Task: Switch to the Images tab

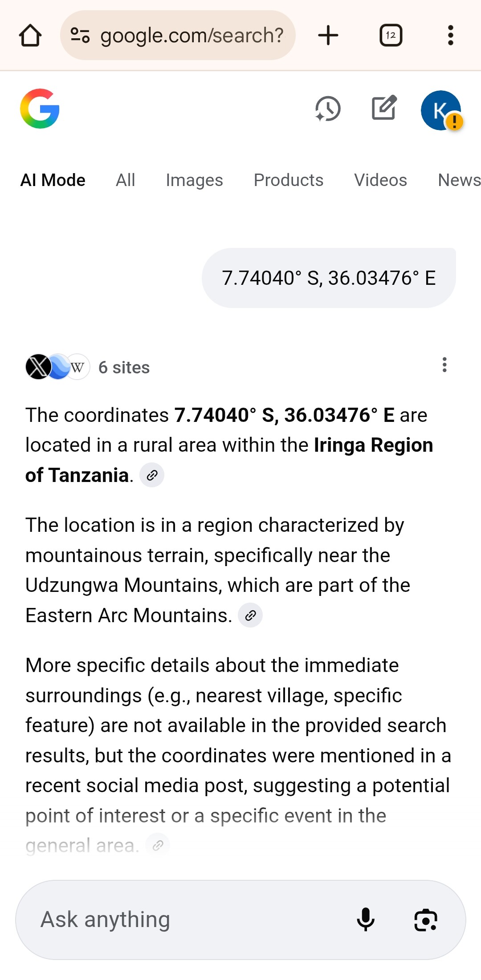Action: [x=194, y=180]
